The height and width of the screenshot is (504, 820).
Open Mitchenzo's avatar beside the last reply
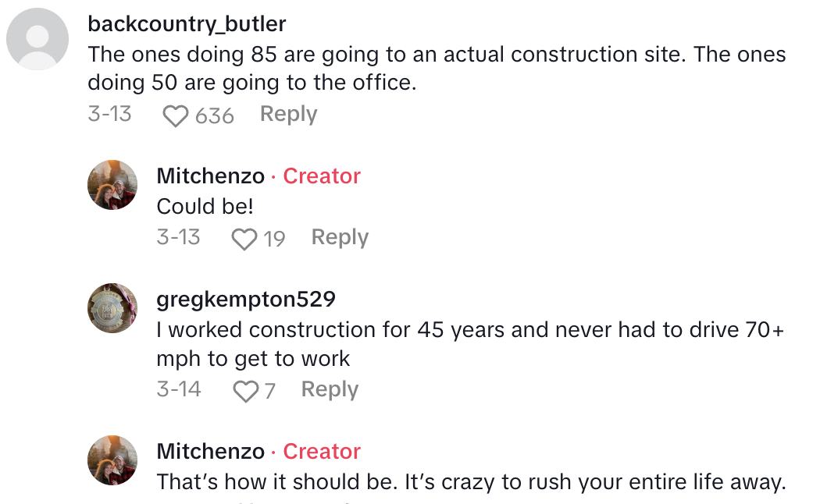pos(112,460)
